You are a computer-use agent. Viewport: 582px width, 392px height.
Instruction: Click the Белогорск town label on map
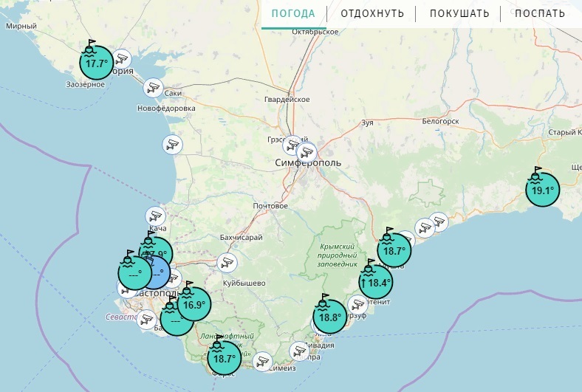click(x=441, y=121)
